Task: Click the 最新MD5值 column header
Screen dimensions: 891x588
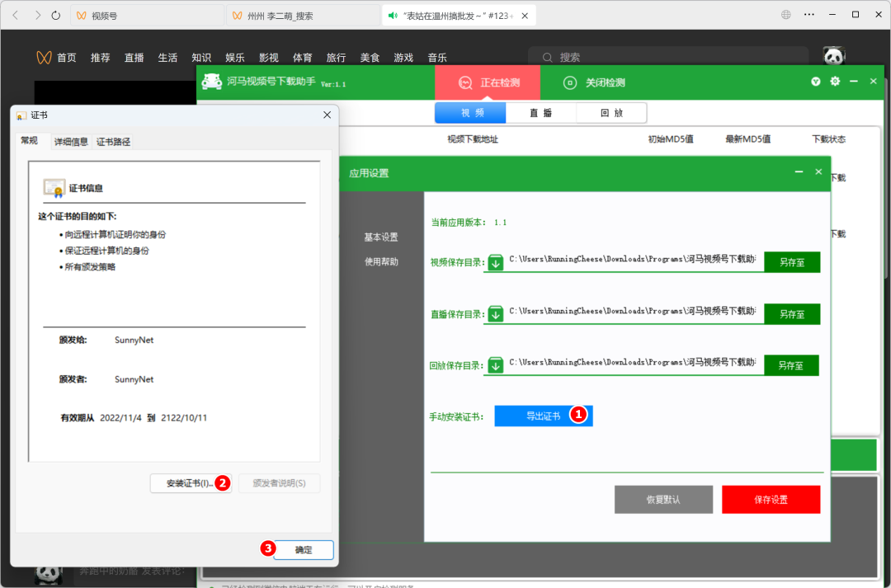Action: [747, 139]
